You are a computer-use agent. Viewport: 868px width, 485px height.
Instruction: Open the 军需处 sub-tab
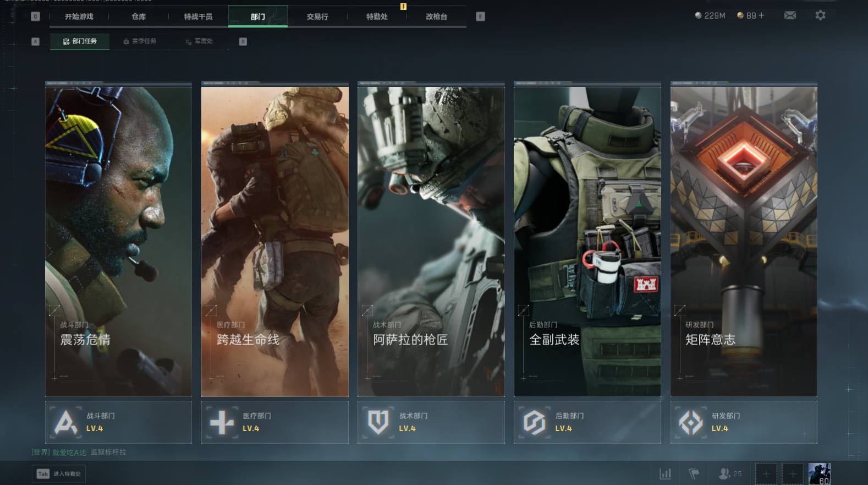(199, 41)
